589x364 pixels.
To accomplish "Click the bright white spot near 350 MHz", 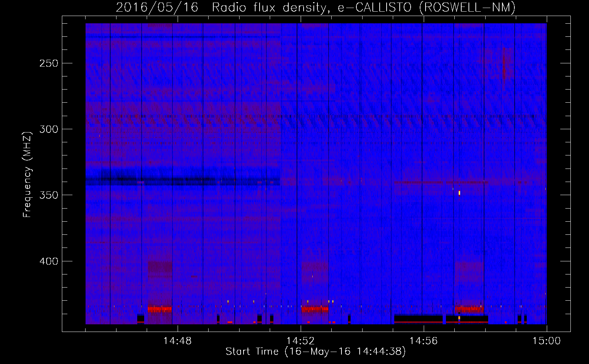I will 459,193.
